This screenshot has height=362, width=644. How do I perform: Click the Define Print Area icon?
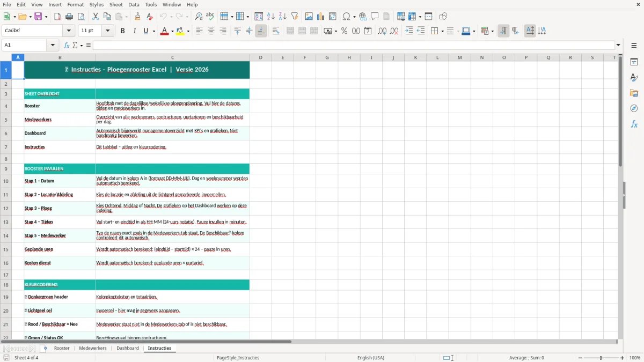[x=401, y=17]
